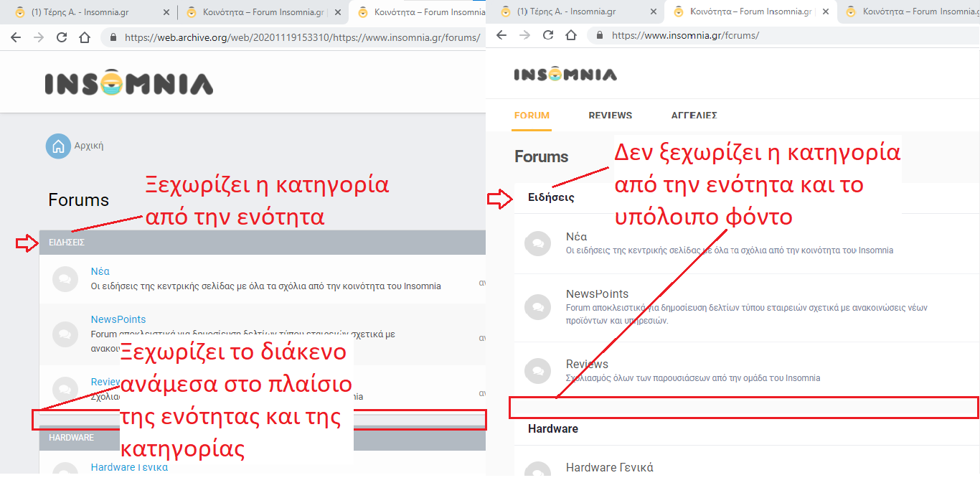Go forward in the right browser window
This screenshot has height=493, width=980.
tap(524, 35)
